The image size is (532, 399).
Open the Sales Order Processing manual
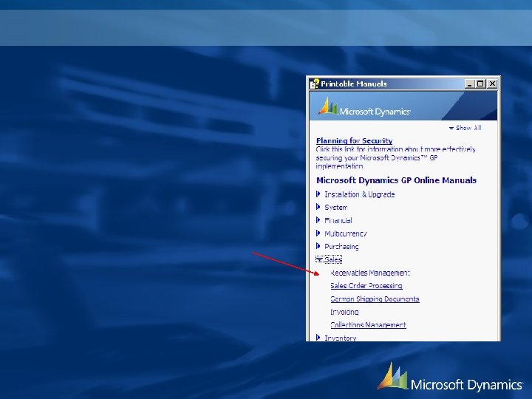click(366, 286)
